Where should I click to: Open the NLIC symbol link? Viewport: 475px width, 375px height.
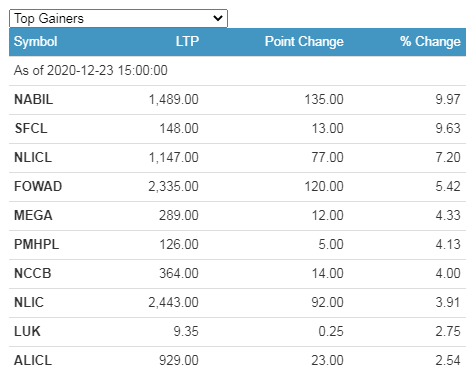(x=29, y=302)
